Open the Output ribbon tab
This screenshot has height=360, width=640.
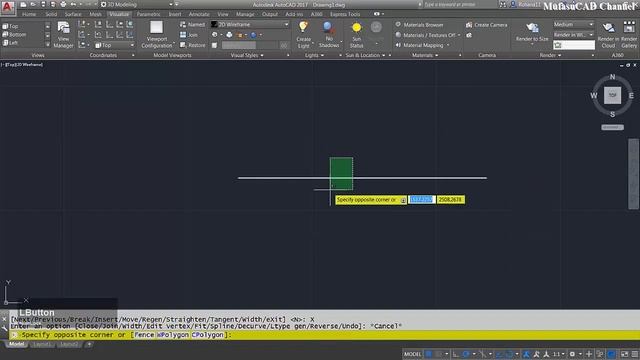pyautogui.click(x=270, y=14)
